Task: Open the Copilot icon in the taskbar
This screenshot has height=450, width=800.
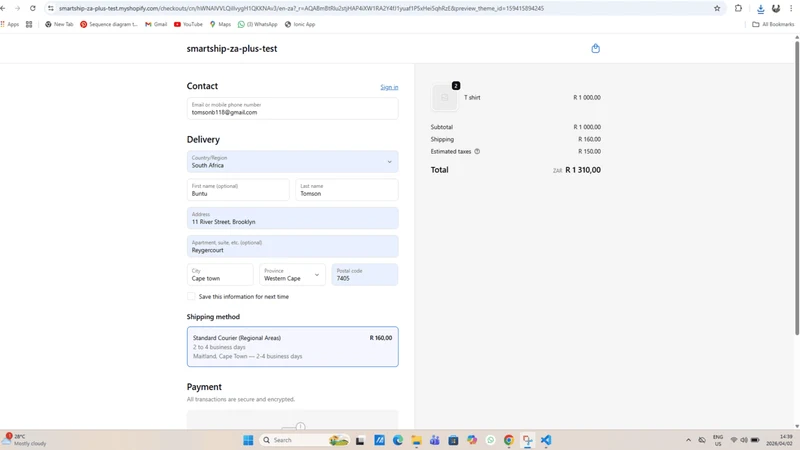Action: pos(472,440)
